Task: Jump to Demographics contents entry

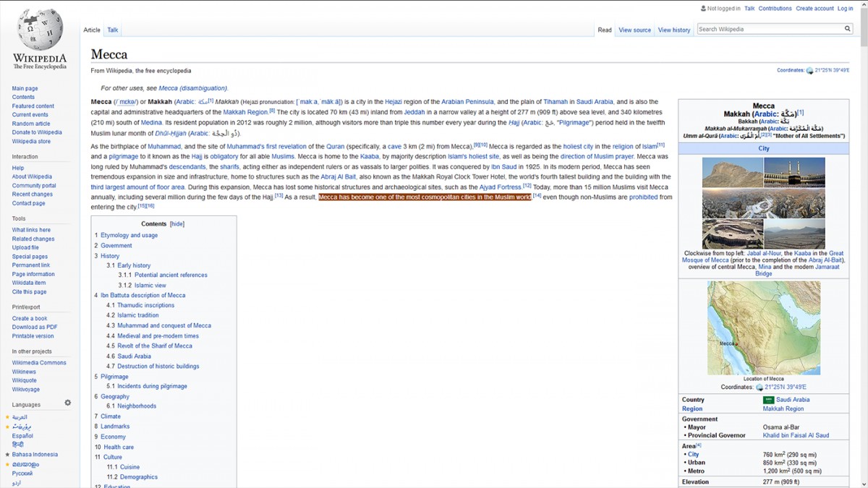Action: click(138, 477)
